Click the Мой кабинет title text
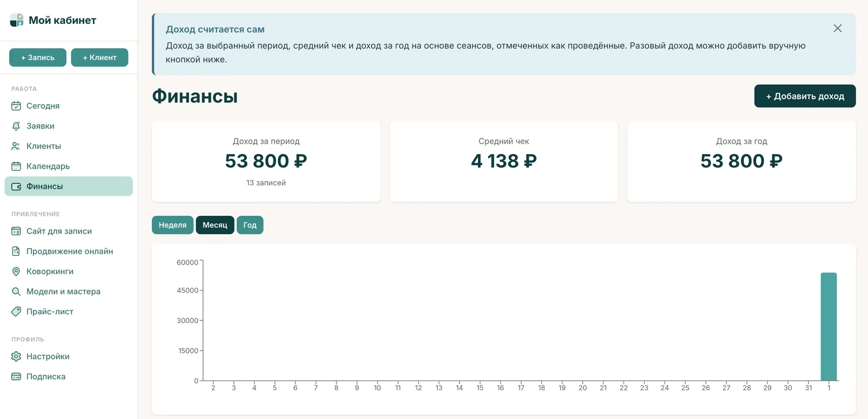Screen dimensions: 868x419 coord(62,20)
